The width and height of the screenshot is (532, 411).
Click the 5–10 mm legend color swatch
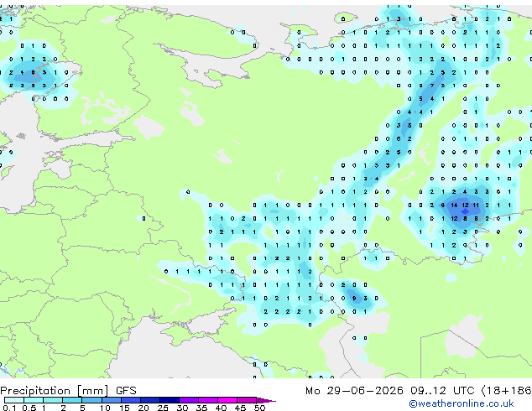(91, 400)
